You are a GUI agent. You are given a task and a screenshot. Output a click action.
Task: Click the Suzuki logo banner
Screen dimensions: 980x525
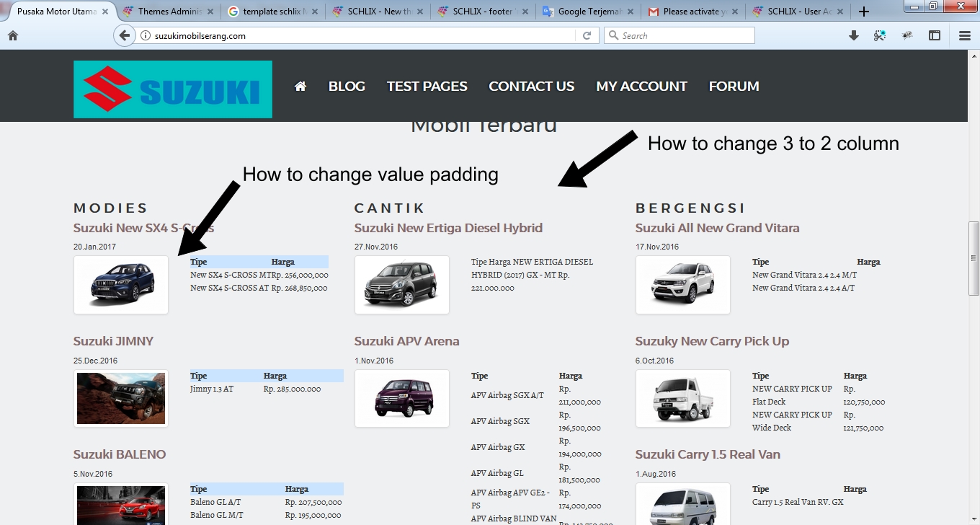173,89
